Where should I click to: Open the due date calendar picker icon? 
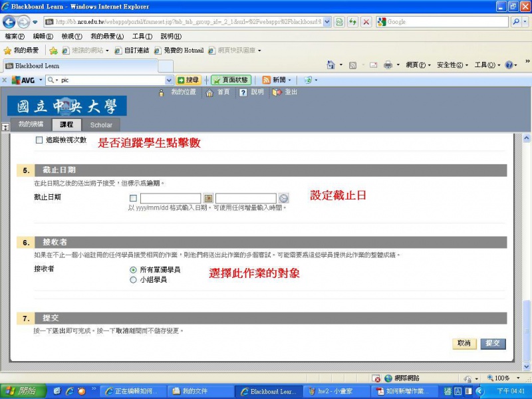[x=207, y=198]
